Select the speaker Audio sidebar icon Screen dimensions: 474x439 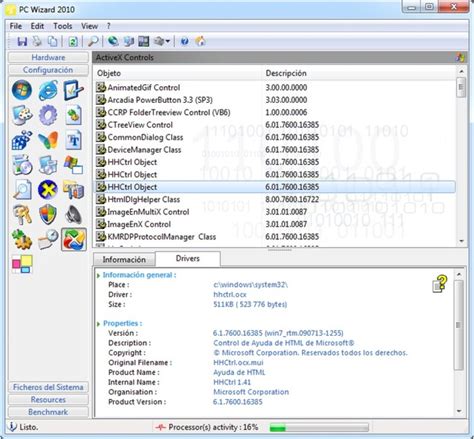pyautogui.click(x=73, y=215)
